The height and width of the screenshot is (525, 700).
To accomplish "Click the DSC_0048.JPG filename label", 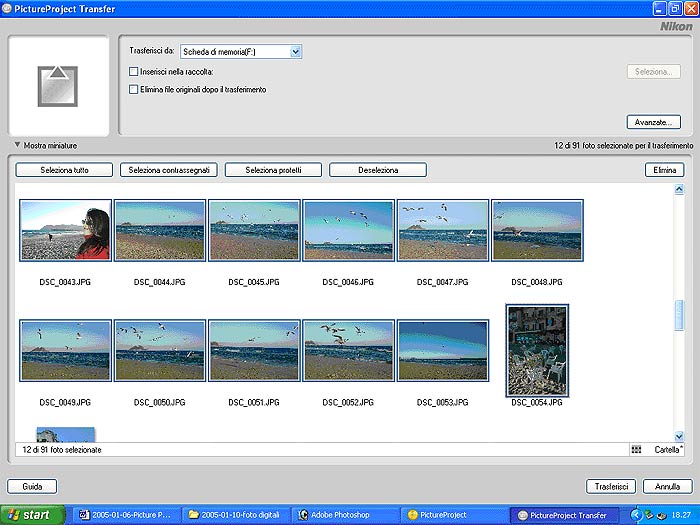I will click(x=537, y=282).
